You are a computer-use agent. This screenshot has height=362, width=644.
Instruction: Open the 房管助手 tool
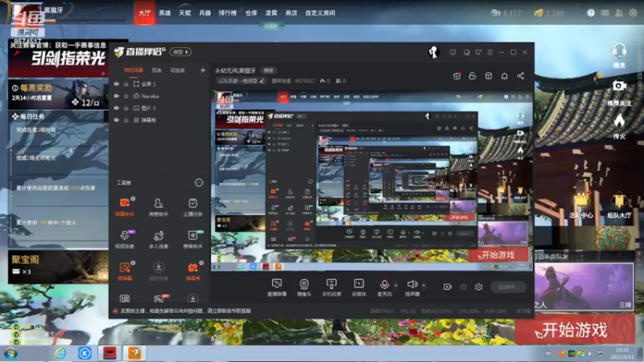point(158,207)
